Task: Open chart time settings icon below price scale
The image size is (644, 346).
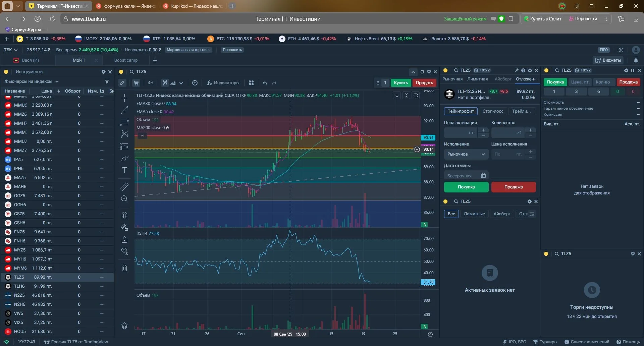Action: tap(430, 334)
